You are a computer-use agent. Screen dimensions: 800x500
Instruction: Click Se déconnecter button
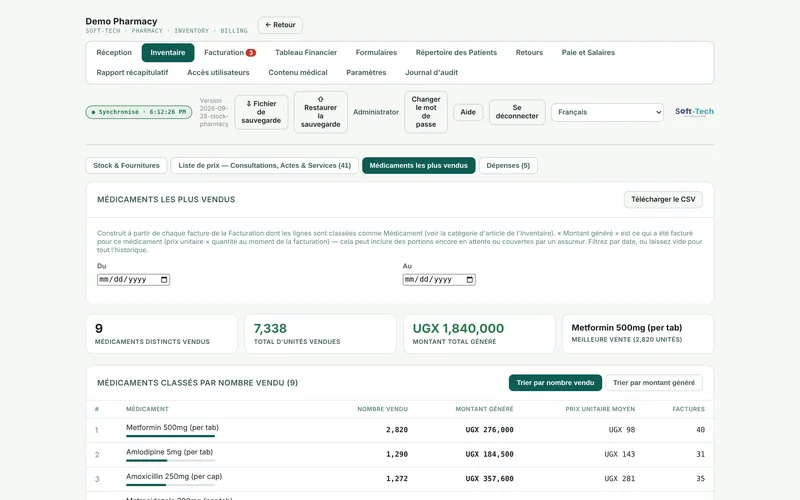click(x=517, y=112)
